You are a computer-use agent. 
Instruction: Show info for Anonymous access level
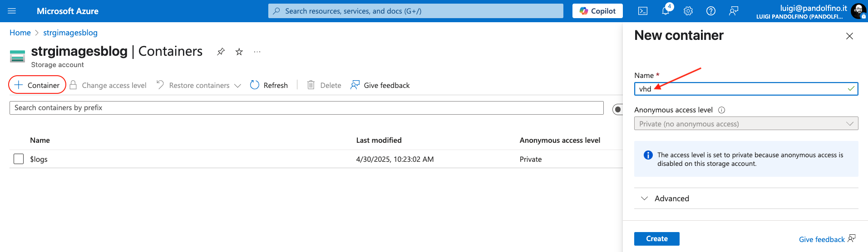pos(722,110)
